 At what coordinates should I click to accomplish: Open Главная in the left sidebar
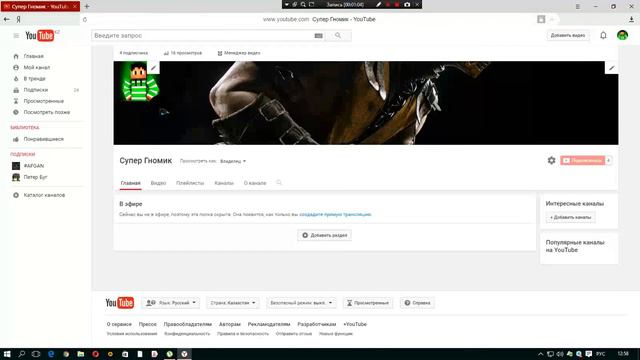click(33, 56)
